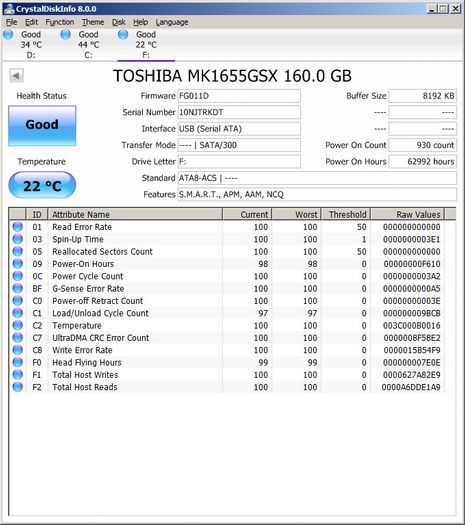Click the Power On Count value 930 count
The image size is (465, 525).
pyautogui.click(x=422, y=145)
